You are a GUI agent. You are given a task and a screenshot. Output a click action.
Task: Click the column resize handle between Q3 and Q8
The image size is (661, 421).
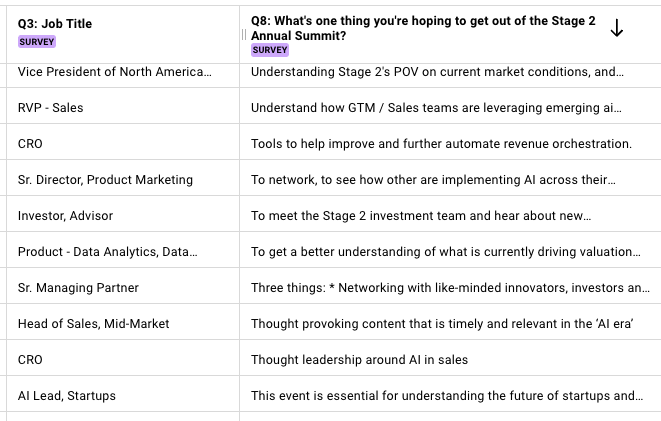(x=243, y=35)
